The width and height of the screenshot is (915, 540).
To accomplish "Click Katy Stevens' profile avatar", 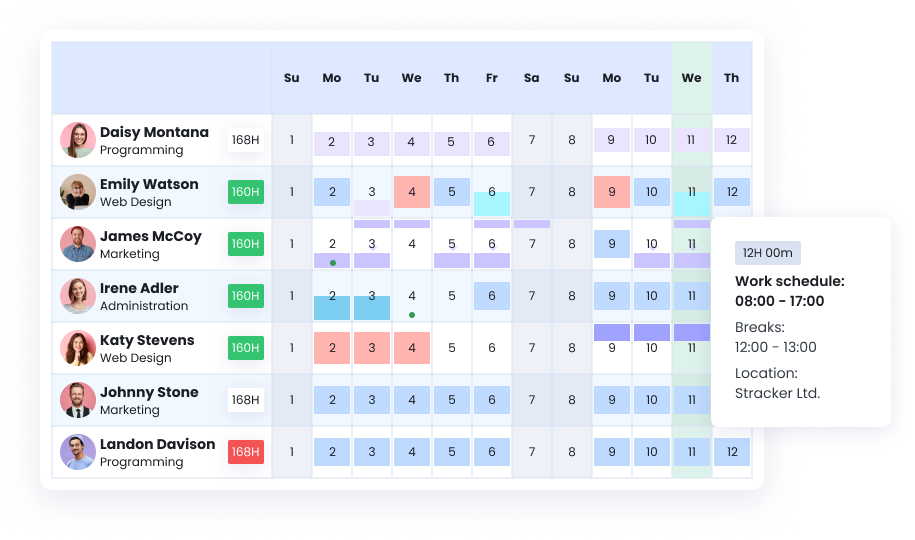I will [x=78, y=348].
